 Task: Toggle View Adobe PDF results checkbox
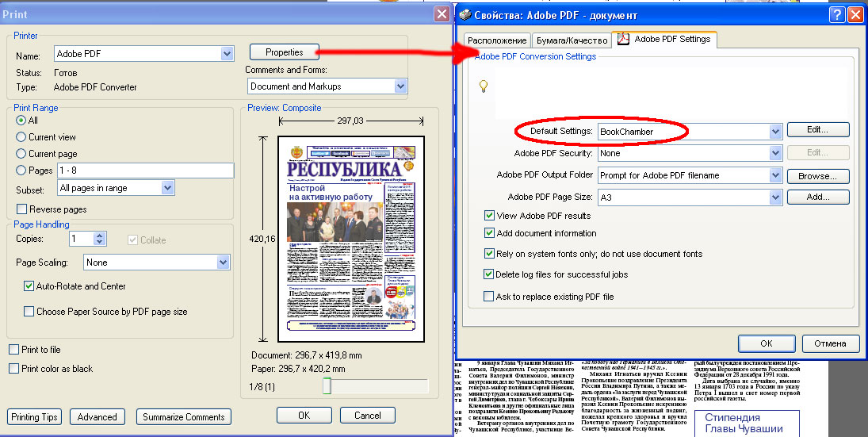(489, 216)
